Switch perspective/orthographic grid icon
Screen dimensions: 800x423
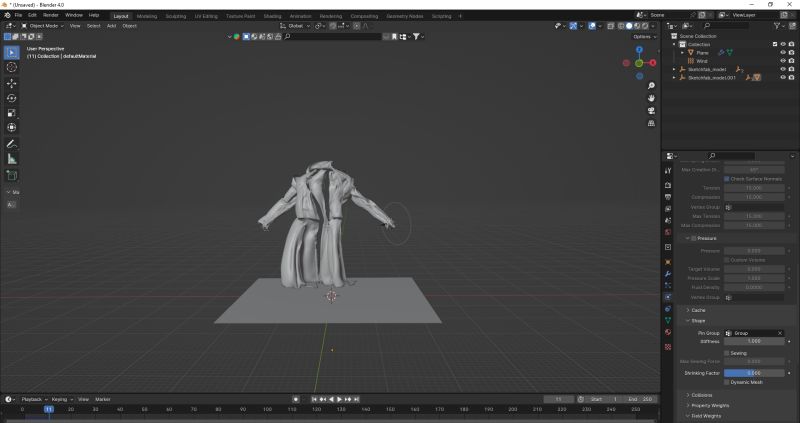tap(652, 123)
